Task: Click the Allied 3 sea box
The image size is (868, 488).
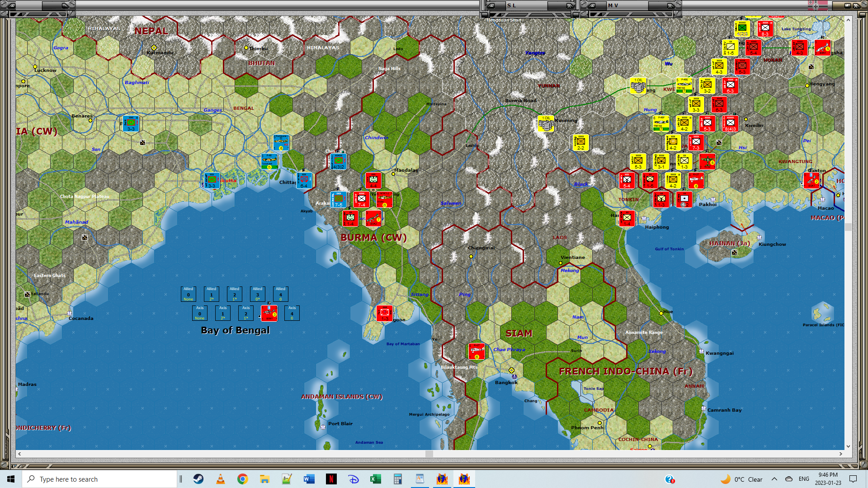Action: coord(257,294)
